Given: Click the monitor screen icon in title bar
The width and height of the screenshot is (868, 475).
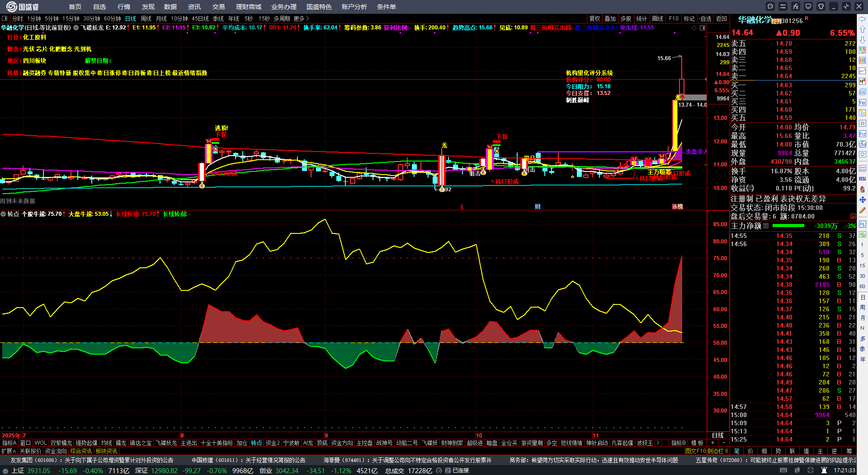Looking at the screenshot, I should coord(808,6).
